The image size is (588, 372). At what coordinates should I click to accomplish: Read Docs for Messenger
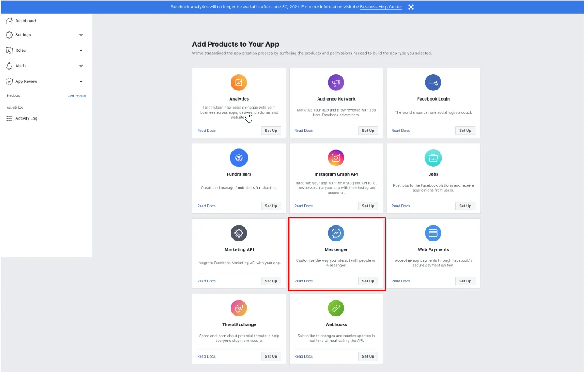(304, 281)
